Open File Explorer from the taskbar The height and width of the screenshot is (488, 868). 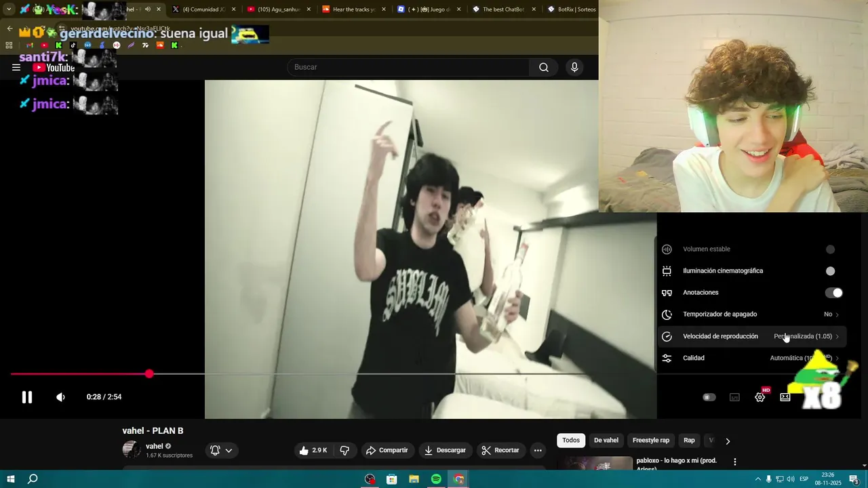pyautogui.click(x=414, y=479)
